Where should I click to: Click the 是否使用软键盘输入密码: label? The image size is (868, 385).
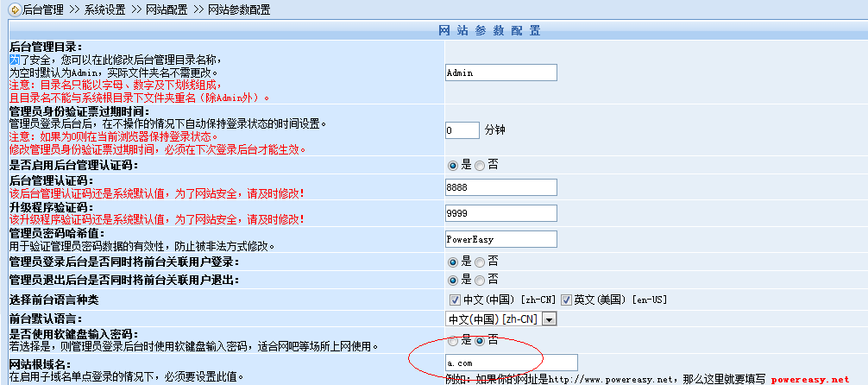click(x=74, y=334)
